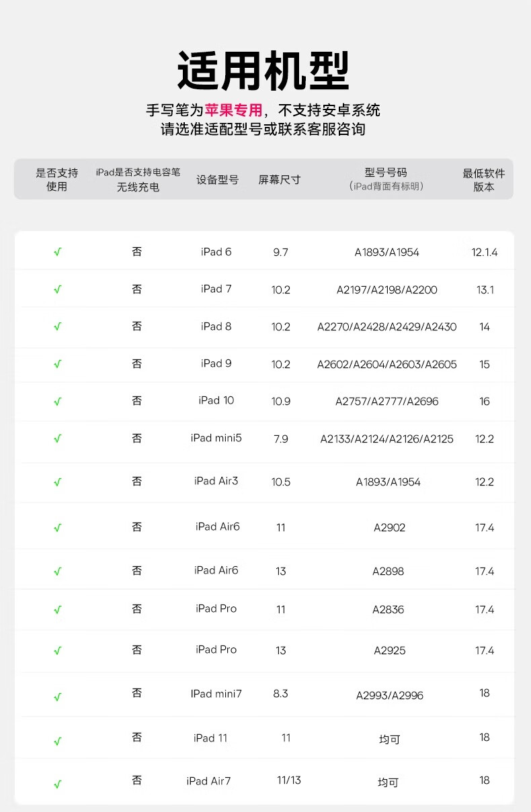
Task: Click the A2133/A2124/A2126/A2125 model number
Action: (387, 439)
